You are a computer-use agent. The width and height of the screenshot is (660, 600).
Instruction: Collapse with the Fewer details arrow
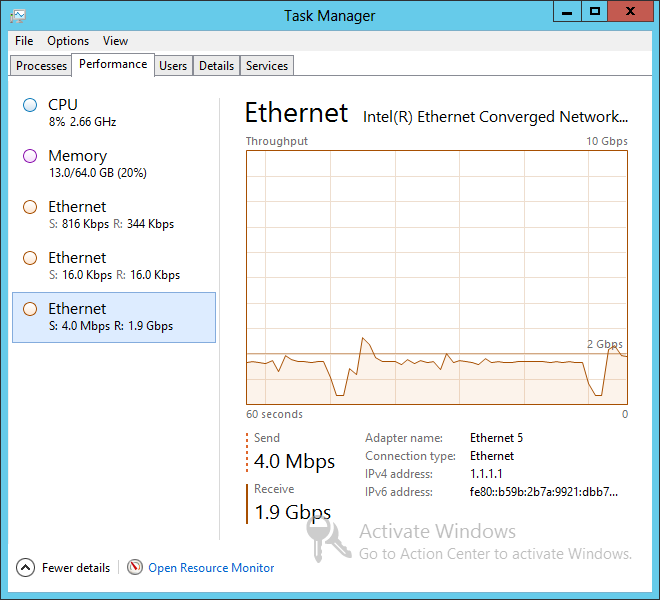(x=25, y=568)
